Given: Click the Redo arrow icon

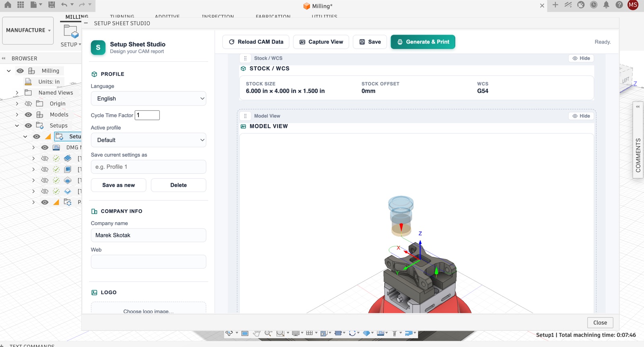Looking at the screenshot, I should pos(82,5).
